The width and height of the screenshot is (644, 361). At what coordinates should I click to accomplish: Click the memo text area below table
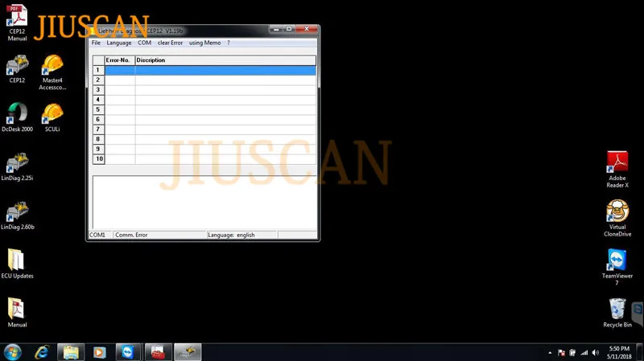click(x=204, y=202)
